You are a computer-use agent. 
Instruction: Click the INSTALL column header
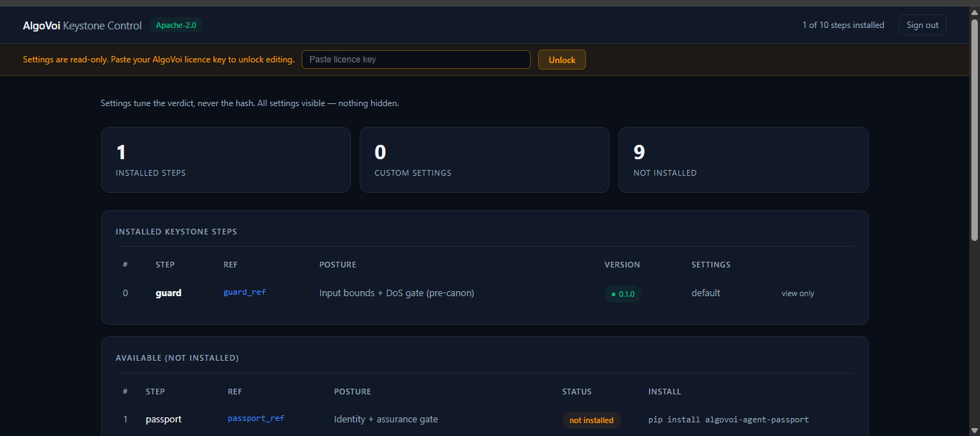665,392
